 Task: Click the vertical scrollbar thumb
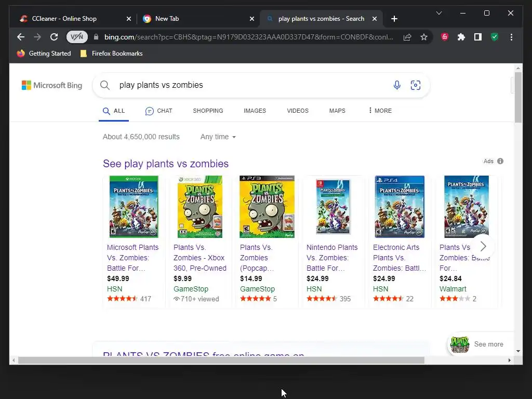[x=518, y=97]
